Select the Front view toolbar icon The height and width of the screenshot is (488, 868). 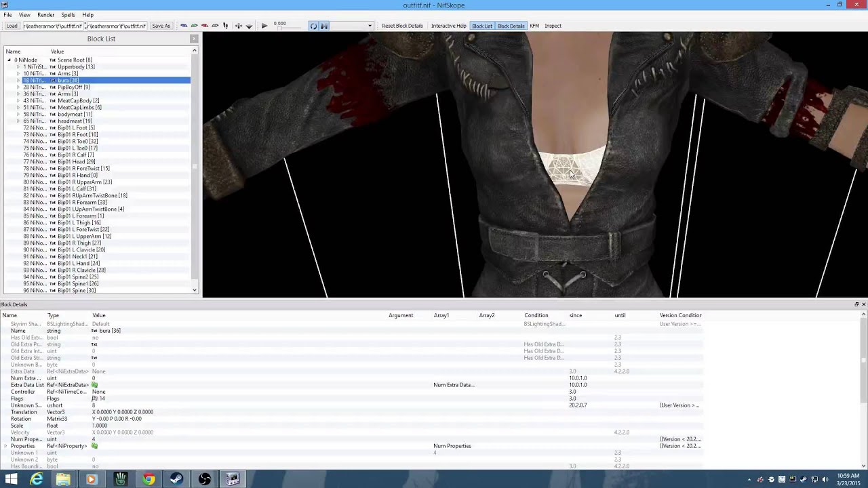tap(194, 26)
